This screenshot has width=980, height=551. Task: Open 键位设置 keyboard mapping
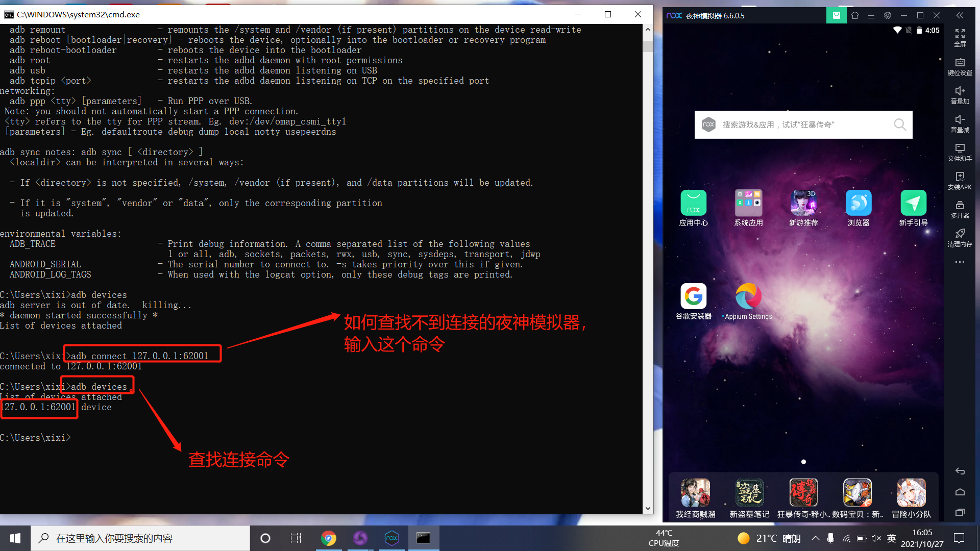coord(960,66)
